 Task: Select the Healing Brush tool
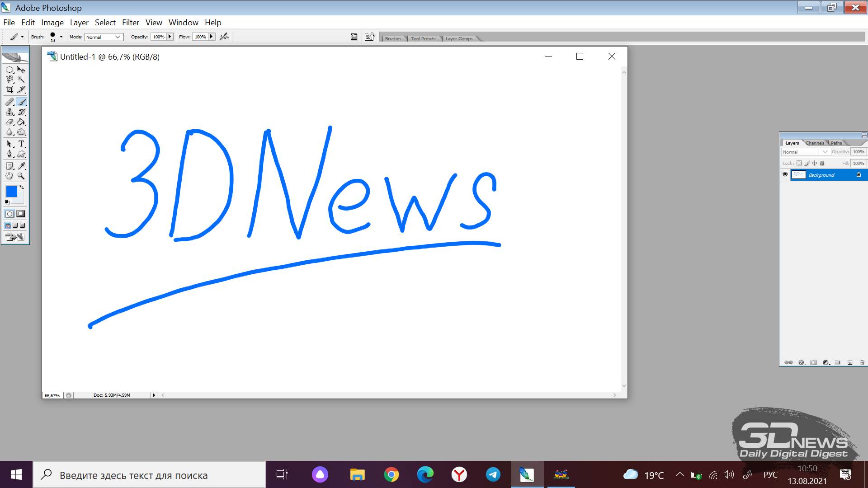coord(9,102)
